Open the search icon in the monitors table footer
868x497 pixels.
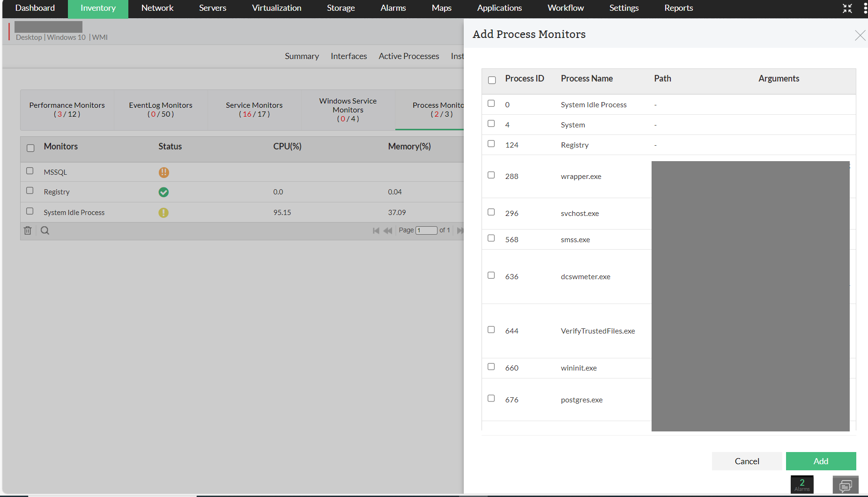(45, 230)
